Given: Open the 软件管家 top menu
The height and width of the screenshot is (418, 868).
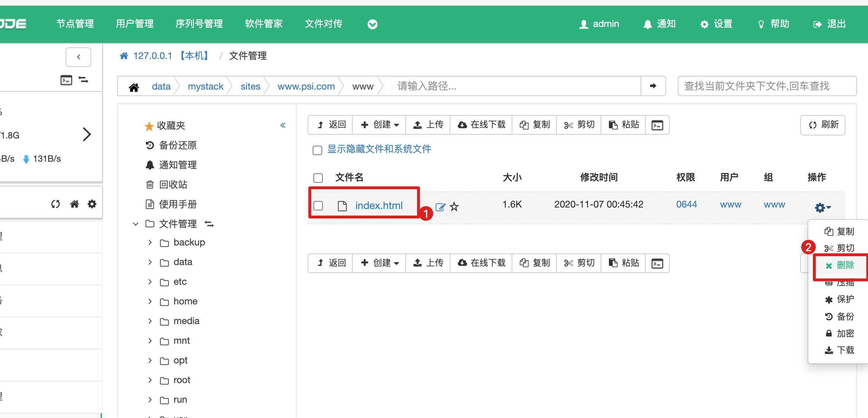Looking at the screenshot, I should (263, 24).
